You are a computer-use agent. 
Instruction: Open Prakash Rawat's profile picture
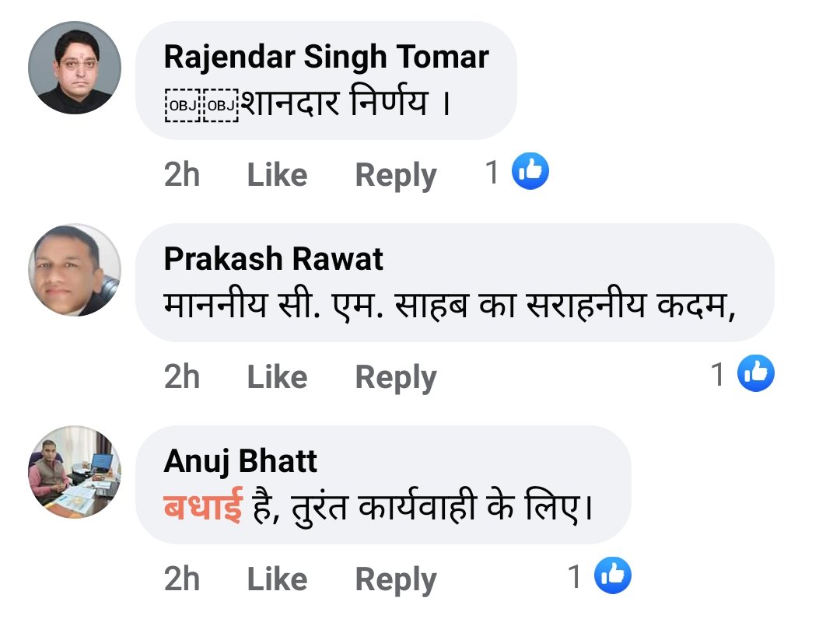pos(75,270)
